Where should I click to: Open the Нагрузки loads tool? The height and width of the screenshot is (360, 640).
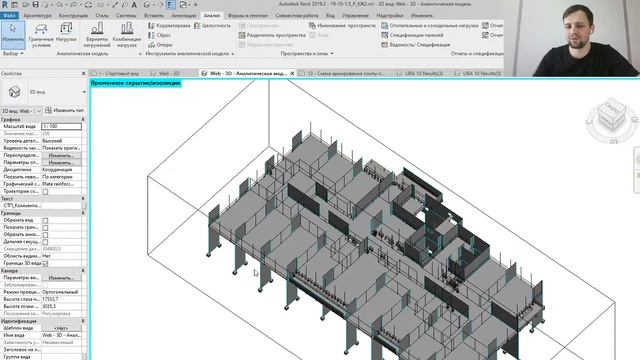pyautogui.click(x=66, y=33)
